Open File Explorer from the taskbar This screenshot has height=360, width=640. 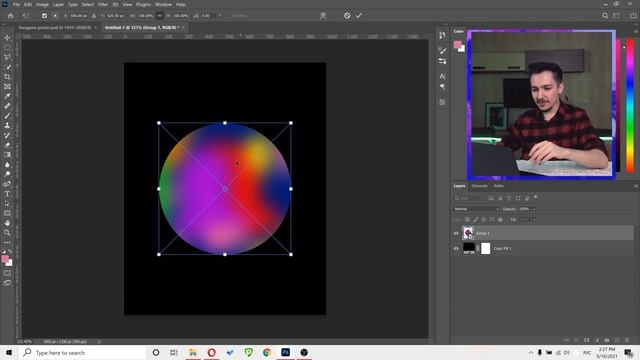pyautogui.click(x=193, y=352)
